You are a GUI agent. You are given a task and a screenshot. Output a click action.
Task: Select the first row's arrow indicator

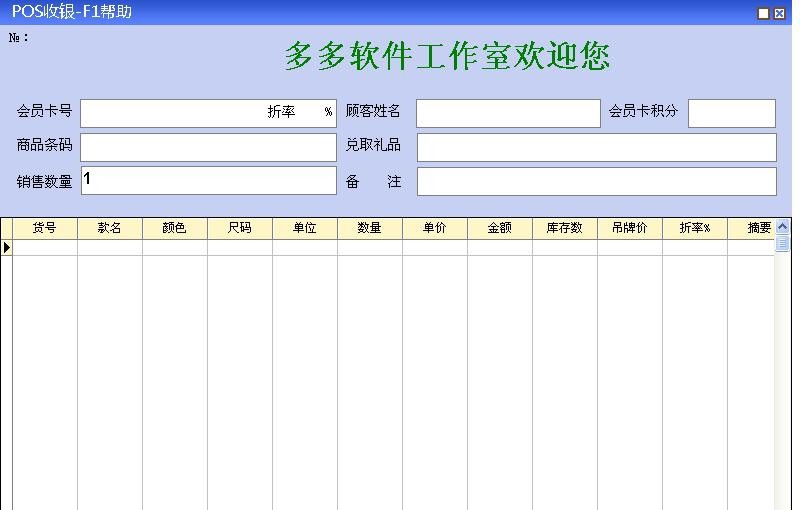coord(7,247)
